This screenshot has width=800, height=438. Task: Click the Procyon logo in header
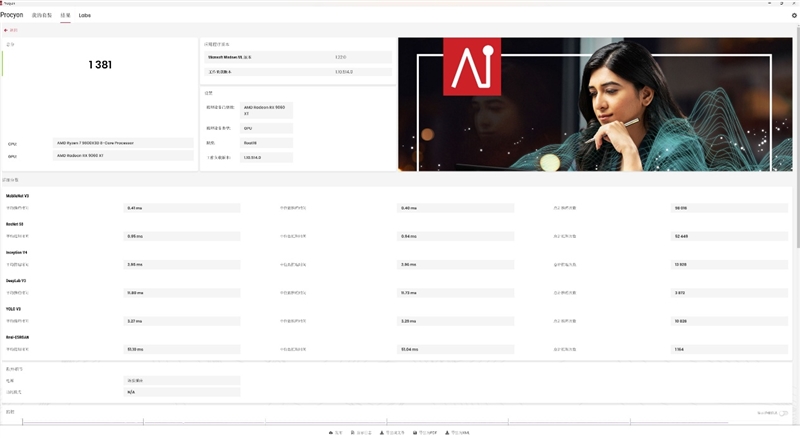click(12, 16)
